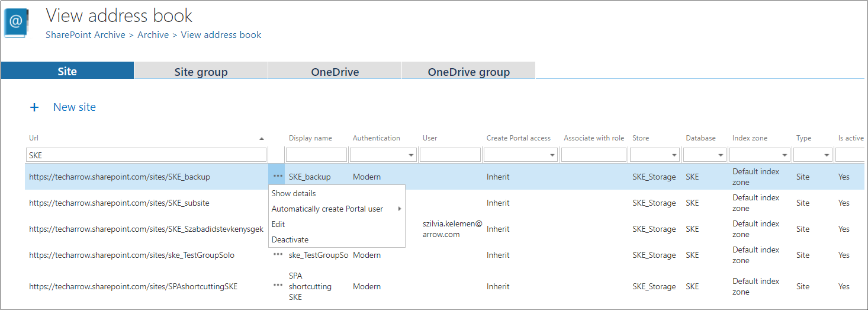
Task: Click the address book icon in header
Action: [x=16, y=24]
